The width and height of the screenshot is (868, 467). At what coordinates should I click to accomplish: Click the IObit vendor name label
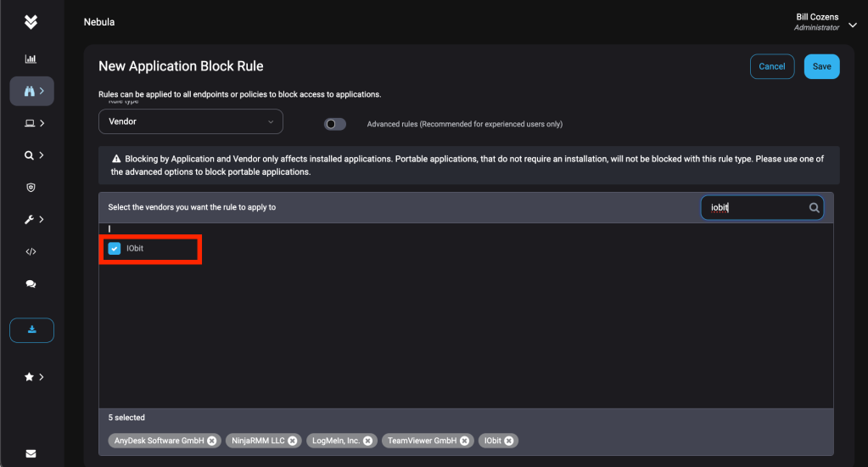tap(135, 249)
